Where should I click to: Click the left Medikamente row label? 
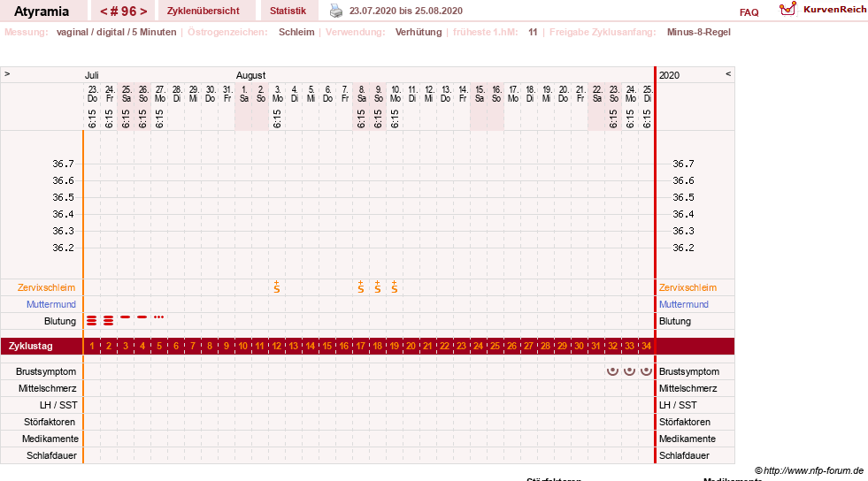tap(50, 439)
